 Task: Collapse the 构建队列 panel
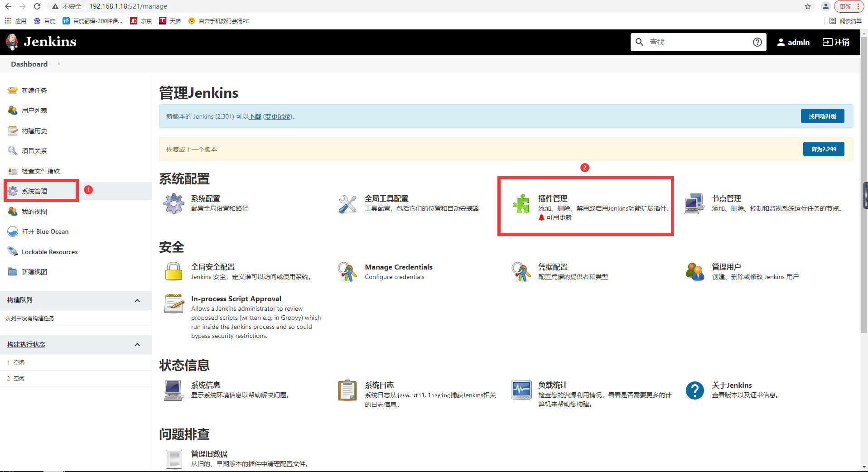pos(137,300)
